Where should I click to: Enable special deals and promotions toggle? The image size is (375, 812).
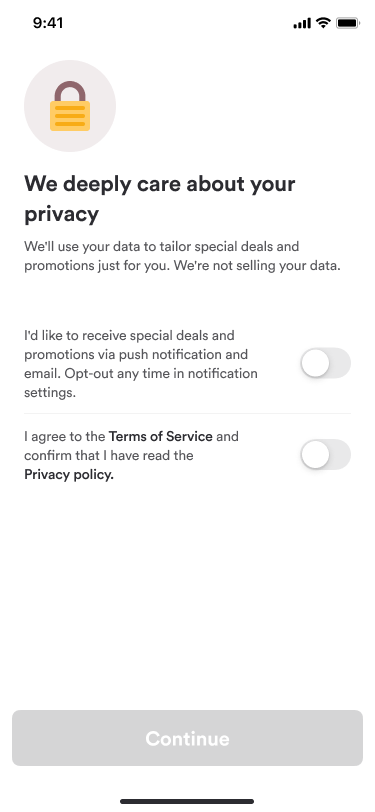coord(326,363)
